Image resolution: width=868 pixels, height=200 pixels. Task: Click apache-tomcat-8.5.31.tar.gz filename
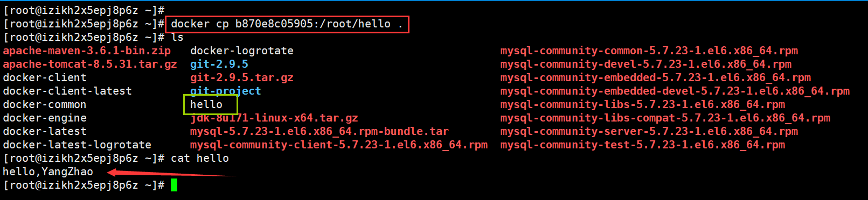pyautogui.click(x=90, y=64)
